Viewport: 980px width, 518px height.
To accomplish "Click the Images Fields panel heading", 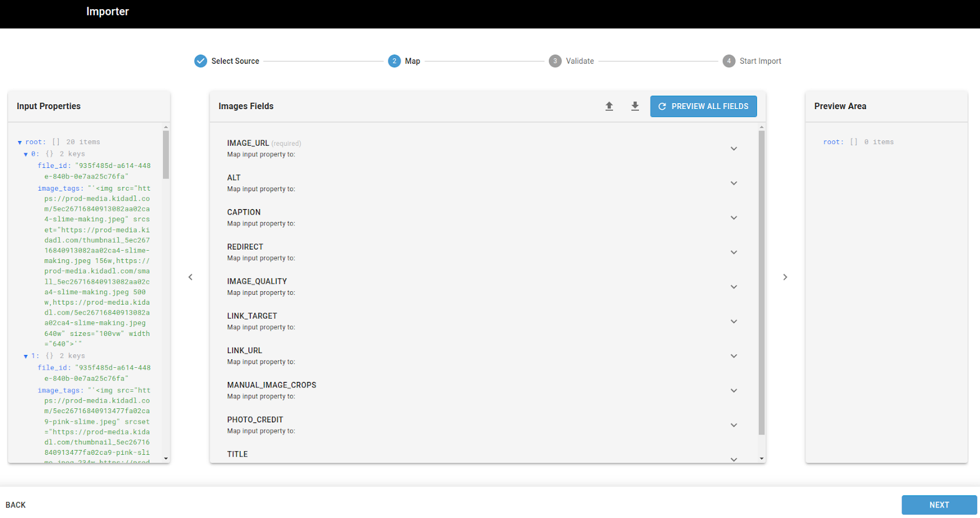I will 246,106.
